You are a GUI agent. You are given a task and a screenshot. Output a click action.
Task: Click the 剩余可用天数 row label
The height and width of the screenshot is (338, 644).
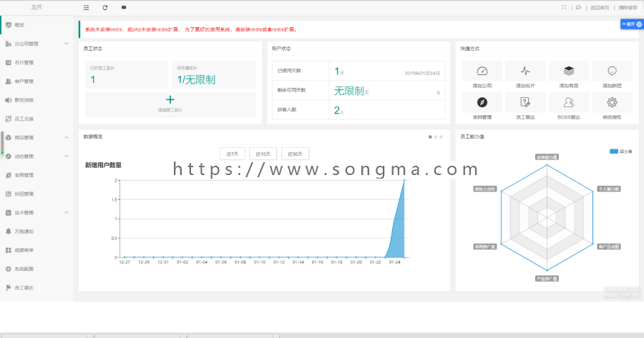pos(292,90)
